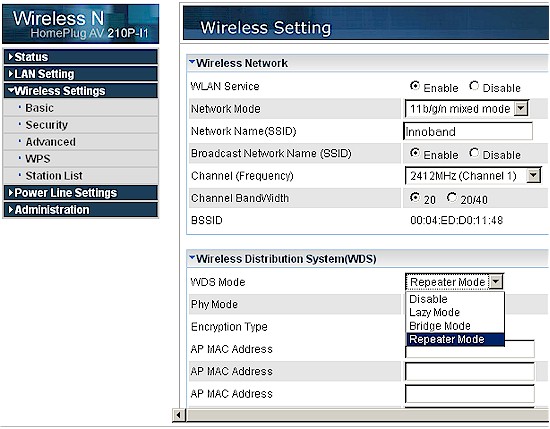Expand the Status menu section
The height and width of the screenshot is (429, 550).
point(81,57)
